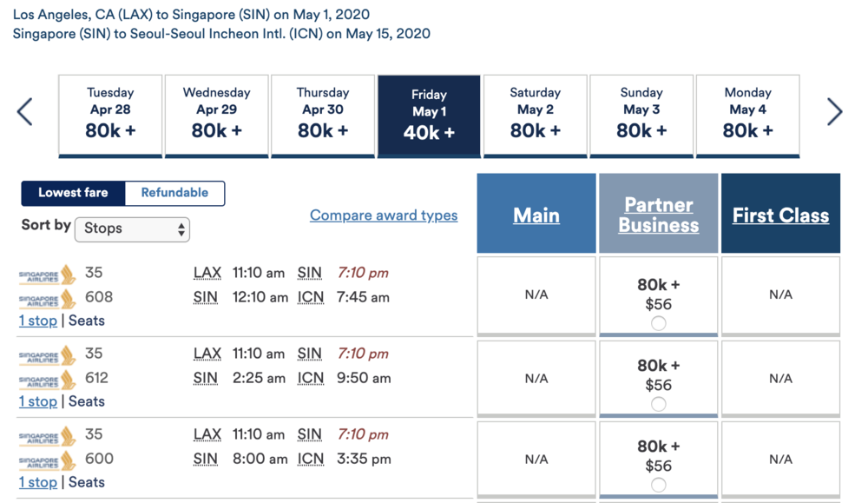Open the Sort by Stops dropdown
The width and height of the screenshot is (868, 503).
click(132, 229)
